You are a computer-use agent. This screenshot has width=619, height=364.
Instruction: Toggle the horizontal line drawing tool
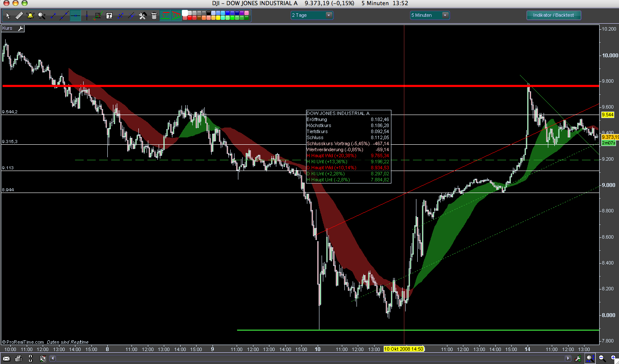75,16
